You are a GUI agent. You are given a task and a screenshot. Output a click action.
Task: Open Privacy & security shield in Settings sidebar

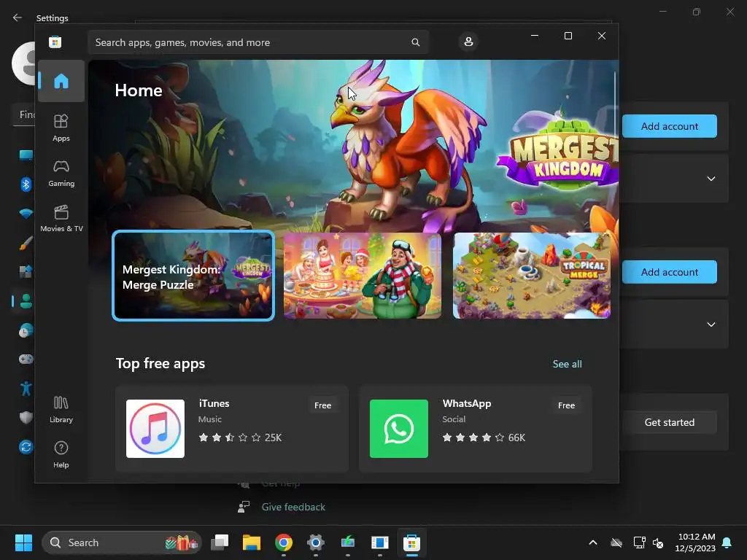(x=26, y=418)
